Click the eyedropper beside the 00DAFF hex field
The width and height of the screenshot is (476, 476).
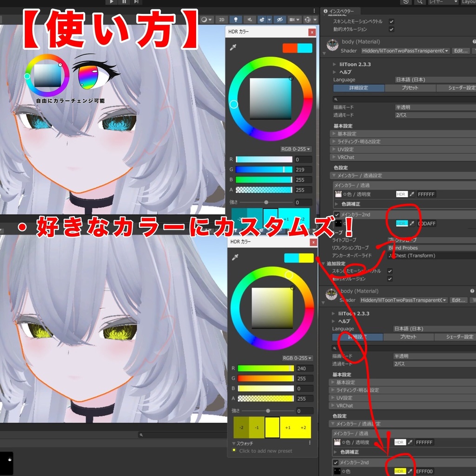[412, 224]
